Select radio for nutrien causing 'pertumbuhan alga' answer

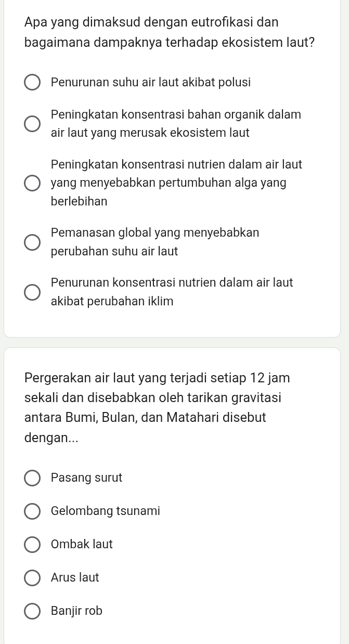coord(32,183)
